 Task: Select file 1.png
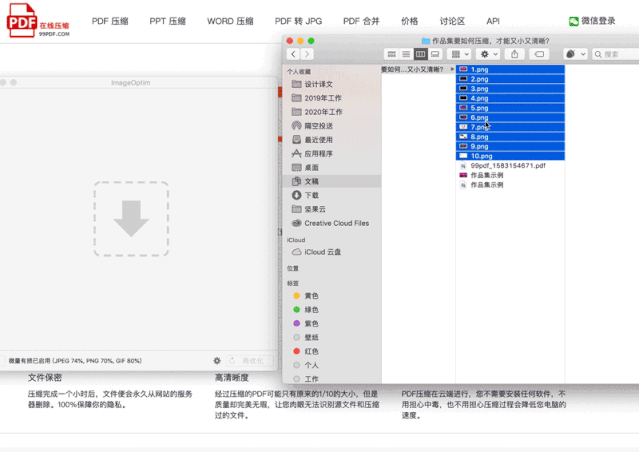coord(510,69)
